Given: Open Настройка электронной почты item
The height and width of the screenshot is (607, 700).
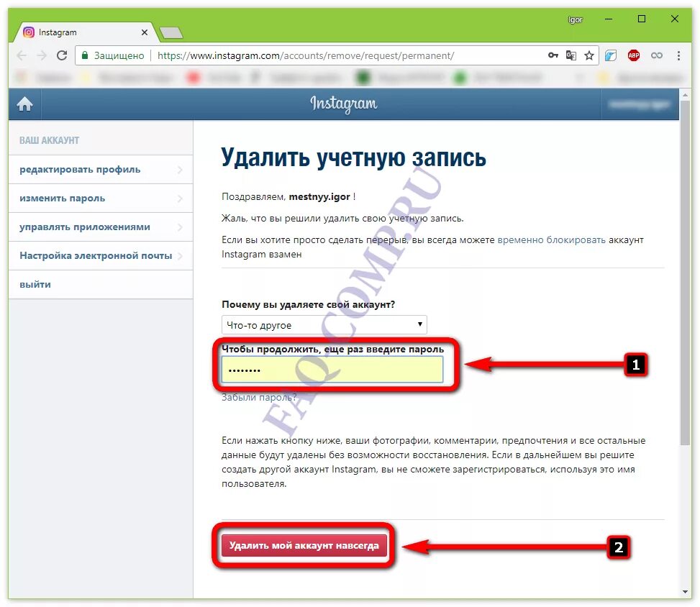Looking at the screenshot, I should click(x=101, y=256).
